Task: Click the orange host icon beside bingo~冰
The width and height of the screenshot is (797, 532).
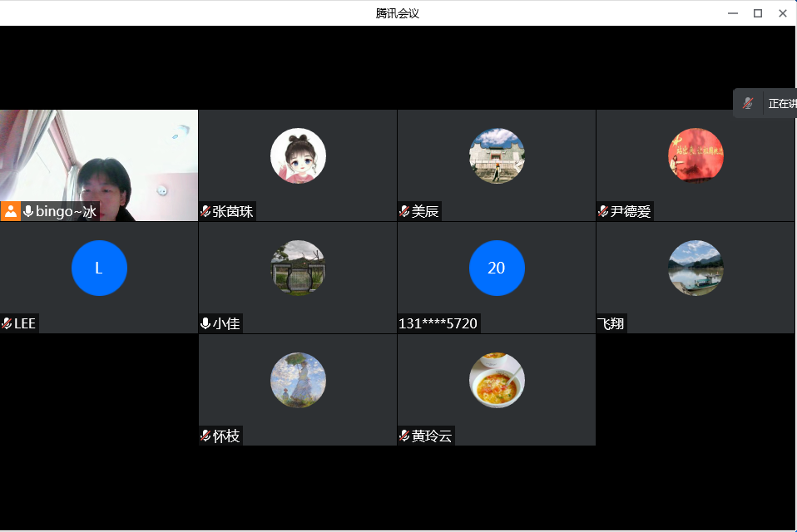Action: point(10,211)
